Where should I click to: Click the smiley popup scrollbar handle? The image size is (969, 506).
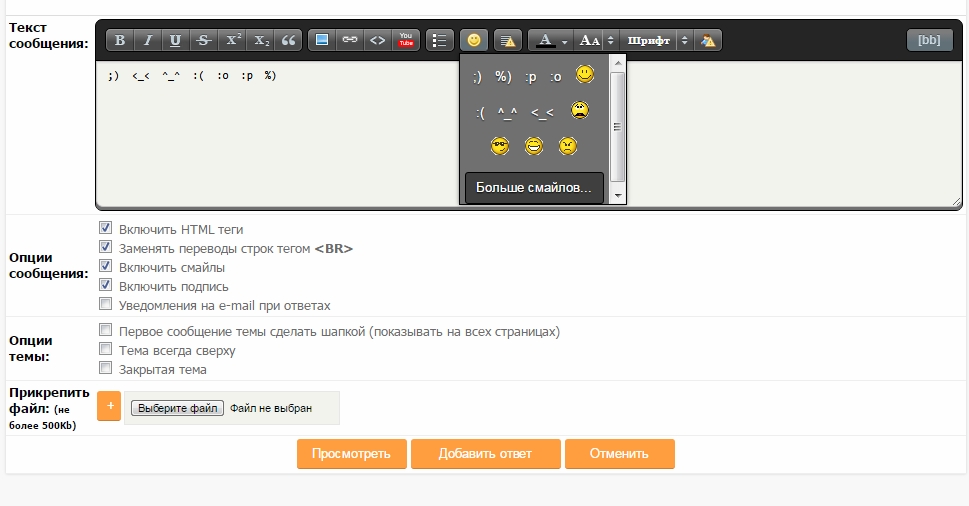(x=618, y=127)
